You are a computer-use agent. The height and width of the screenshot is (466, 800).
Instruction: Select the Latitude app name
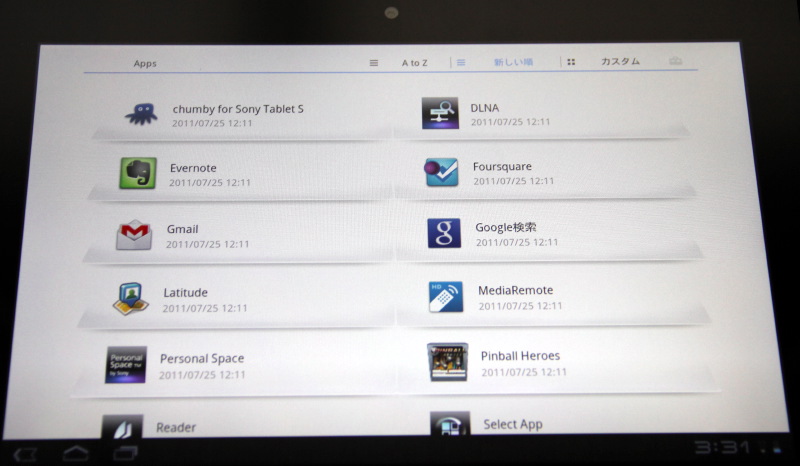click(185, 292)
